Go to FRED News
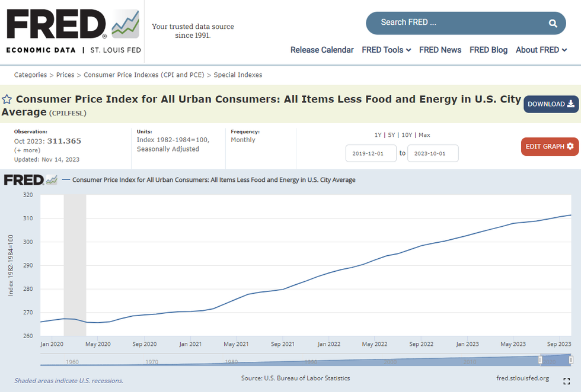This screenshot has height=392, width=581. click(x=440, y=50)
